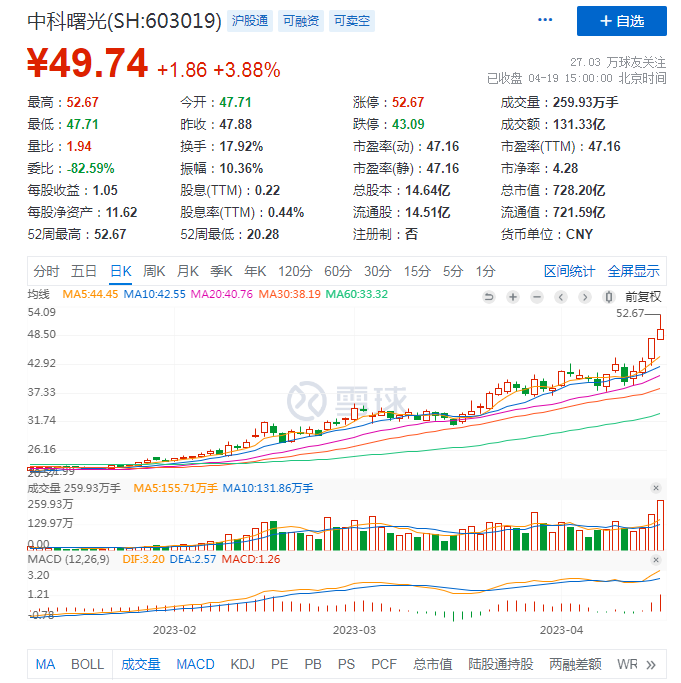The image size is (681, 683).
Task: Click the candlestick style icon
Action: tap(609, 297)
